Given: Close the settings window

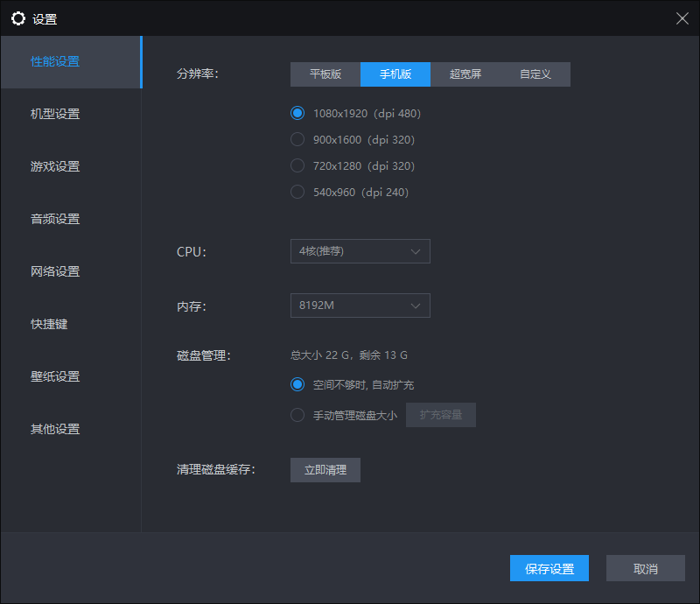Looking at the screenshot, I should point(682,18).
